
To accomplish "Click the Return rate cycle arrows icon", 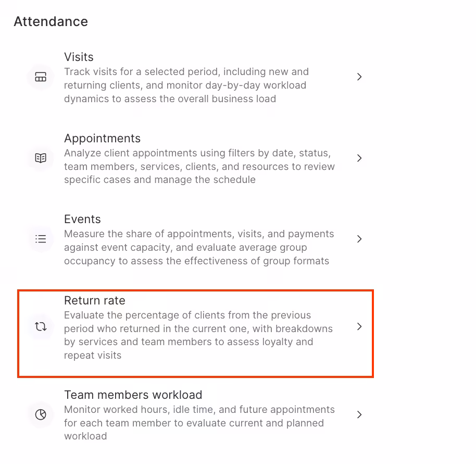I will (41, 327).
